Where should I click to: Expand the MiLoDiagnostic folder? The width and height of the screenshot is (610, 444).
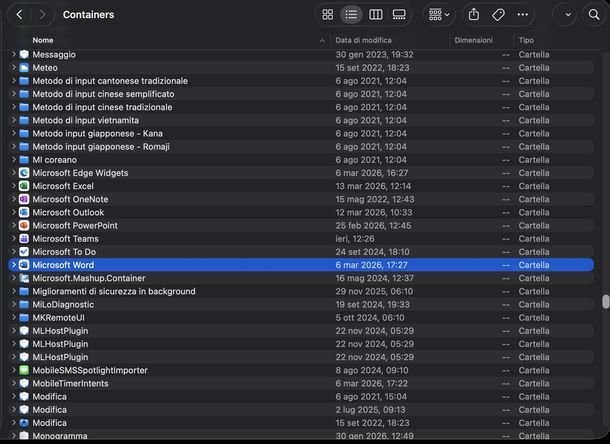14,304
